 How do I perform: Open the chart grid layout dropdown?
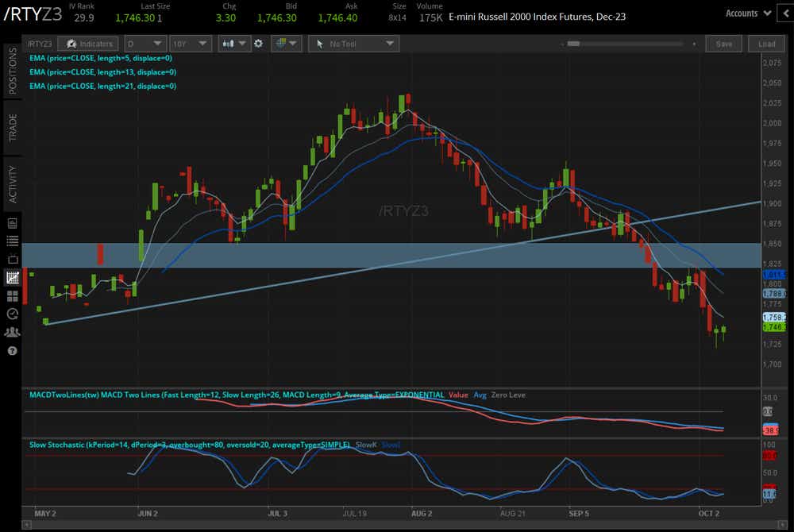tap(286, 44)
